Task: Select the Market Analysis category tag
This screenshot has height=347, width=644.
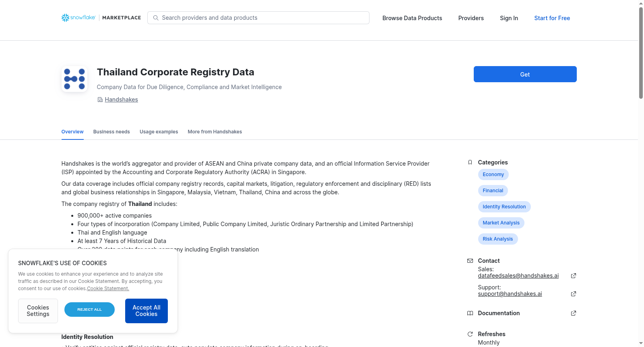Action: click(x=501, y=223)
